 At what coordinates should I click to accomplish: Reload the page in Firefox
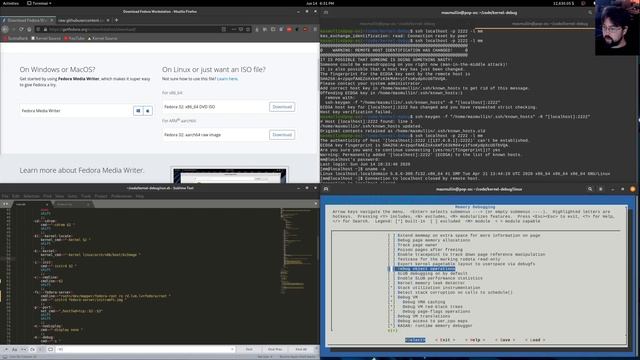coord(21,29)
